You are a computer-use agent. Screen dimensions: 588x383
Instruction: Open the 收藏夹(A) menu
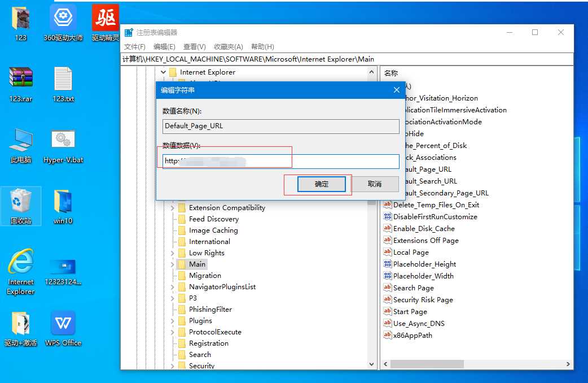click(x=230, y=47)
